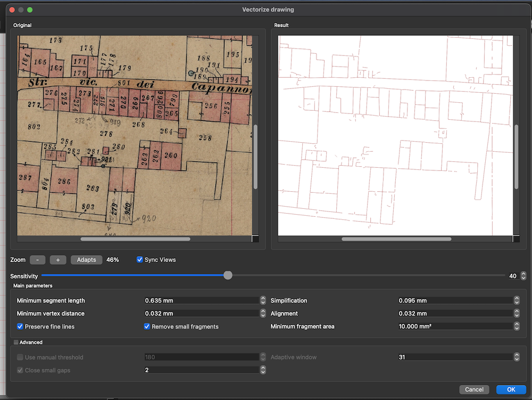Click the Adapts zoom button
This screenshot has width=532, height=400.
86,260
